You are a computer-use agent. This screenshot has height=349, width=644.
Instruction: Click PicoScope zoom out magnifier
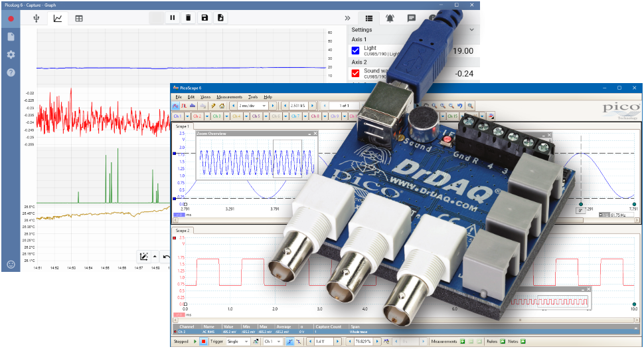click(451, 106)
